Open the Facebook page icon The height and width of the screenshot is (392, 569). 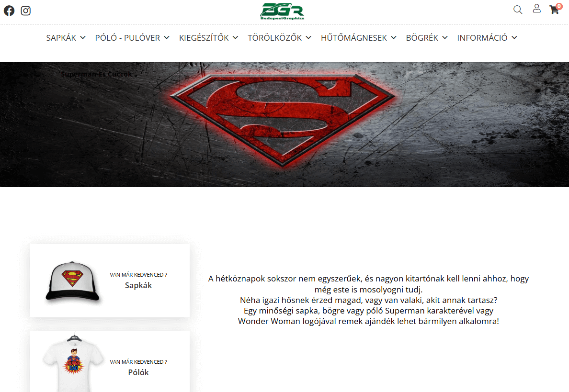tap(9, 11)
